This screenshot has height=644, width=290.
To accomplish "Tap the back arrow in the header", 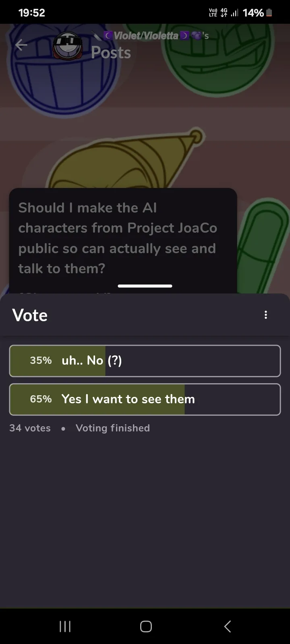I will coord(21,45).
